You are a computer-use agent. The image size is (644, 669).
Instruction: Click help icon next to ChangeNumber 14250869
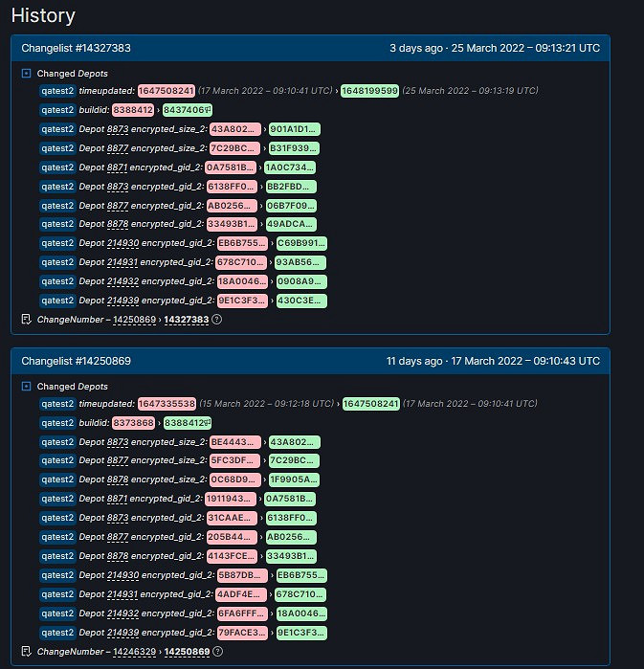tap(216, 652)
